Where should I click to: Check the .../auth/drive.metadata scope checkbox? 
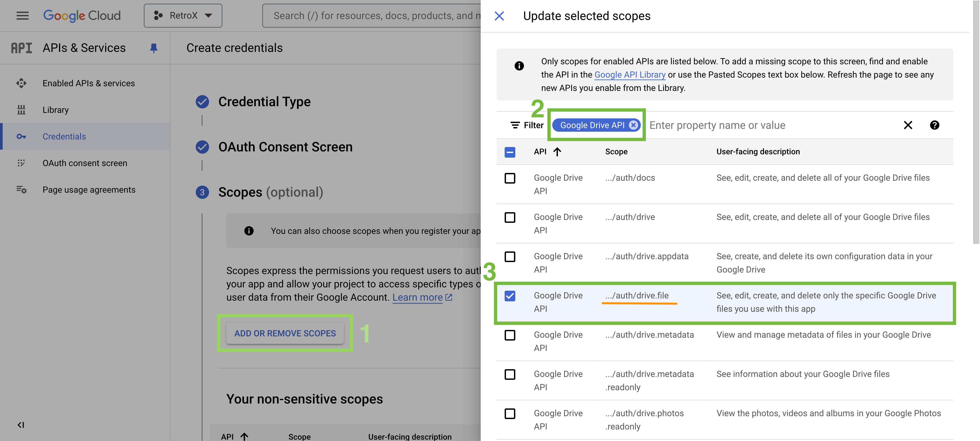click(510, 335)
